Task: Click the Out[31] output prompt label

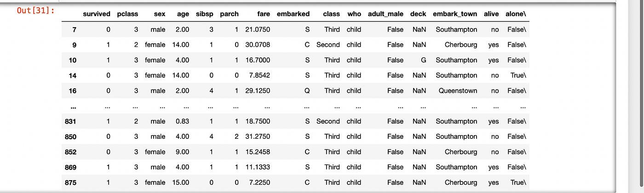Action: pyautogui.click(x=36, y=10)
